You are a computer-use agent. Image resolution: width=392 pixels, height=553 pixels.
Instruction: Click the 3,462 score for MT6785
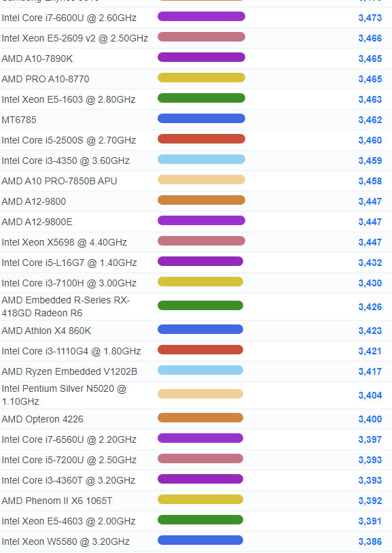pyautogui.click(x=370, y=120)
